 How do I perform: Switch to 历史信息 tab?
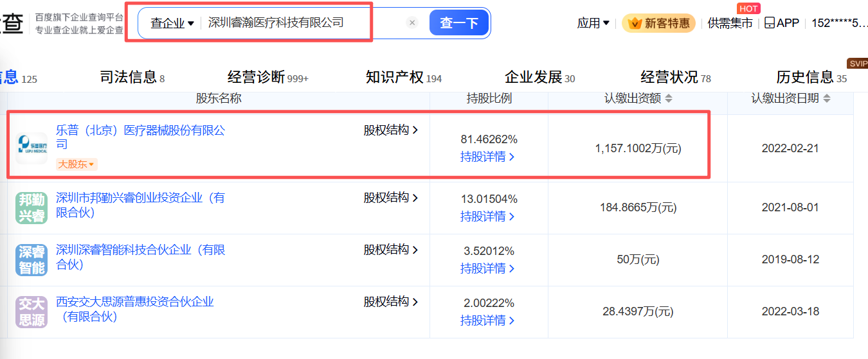(811, 78)
